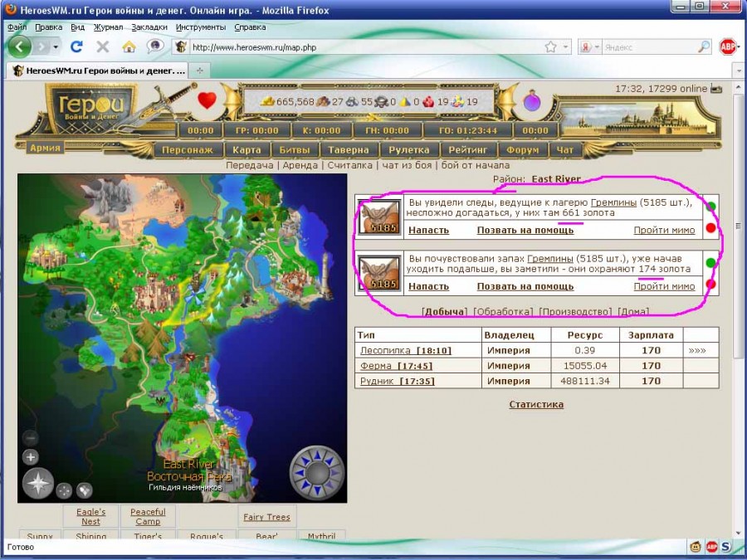The image size is (747, 560).
Task: Click the map compass star button
Action: 38,484
